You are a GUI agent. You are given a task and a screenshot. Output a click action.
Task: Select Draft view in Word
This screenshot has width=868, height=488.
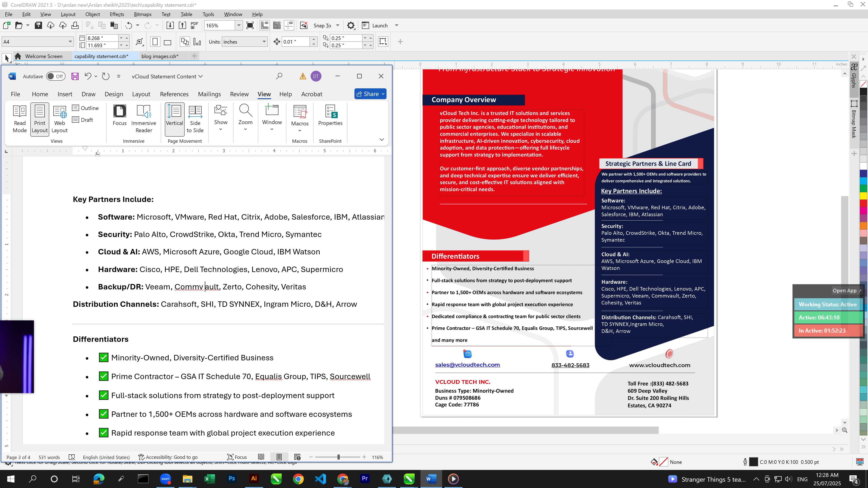click(x=83, y=120)
